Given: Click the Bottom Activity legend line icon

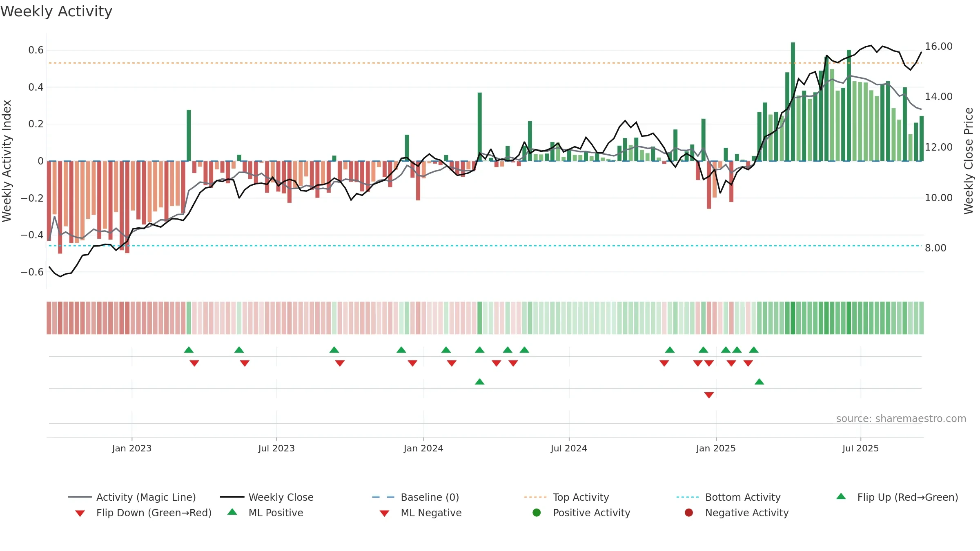Looking at the screenshot, I should pos(688,497).
